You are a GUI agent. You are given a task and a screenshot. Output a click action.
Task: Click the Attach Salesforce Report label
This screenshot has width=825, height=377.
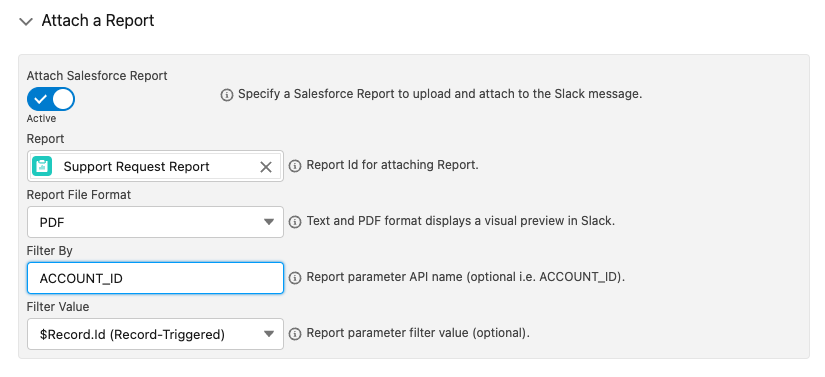click(97, 76)
